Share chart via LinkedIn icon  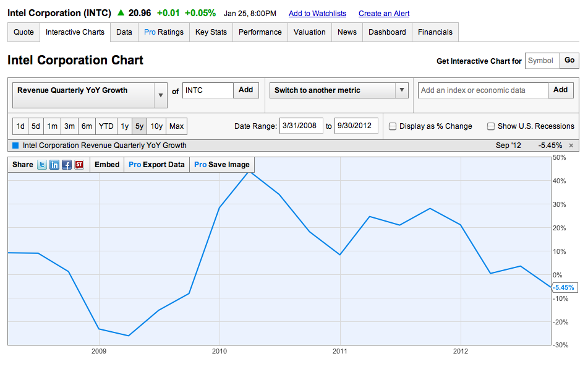[54, 165]
